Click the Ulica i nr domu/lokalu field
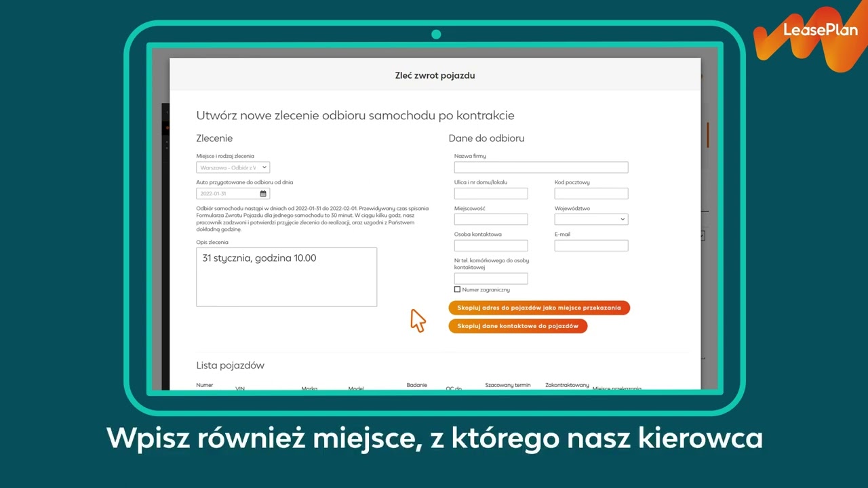Screen dimensions: 868x488 tap(491, 193)
